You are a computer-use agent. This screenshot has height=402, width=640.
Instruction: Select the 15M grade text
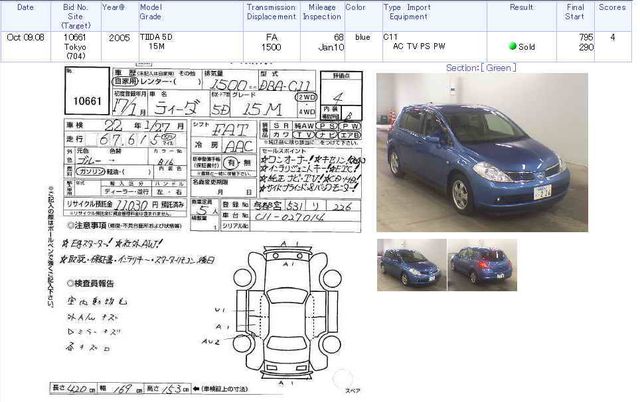(x=157, y=47)
